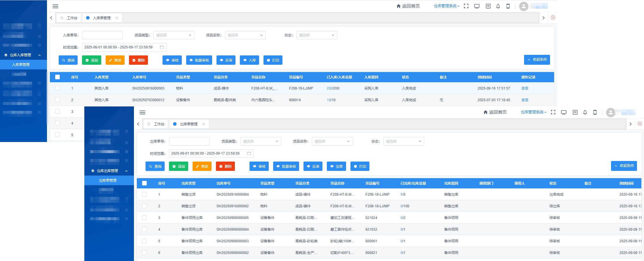
Task: Open the calendar icon in the 入库 时间范围 field
Action: pos(162,47)
